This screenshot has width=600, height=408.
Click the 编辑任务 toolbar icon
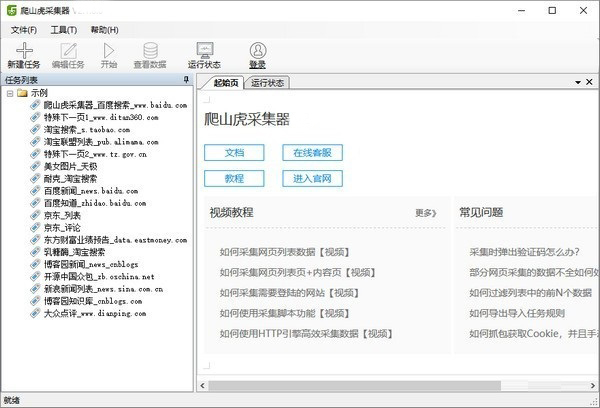click(68, 50)
